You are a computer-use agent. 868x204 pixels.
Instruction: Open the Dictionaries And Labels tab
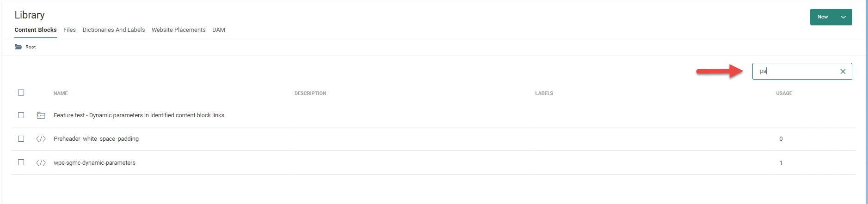click(x=113, y=30)
